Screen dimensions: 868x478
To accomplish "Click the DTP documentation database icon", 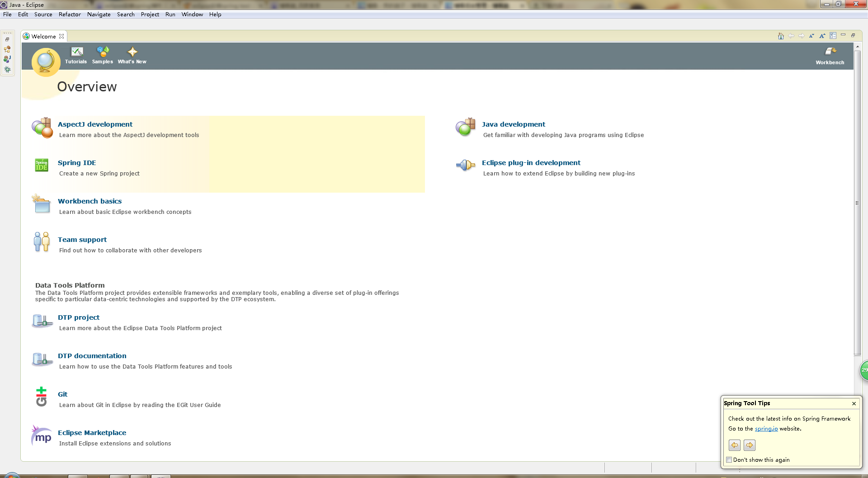I will [x=42, y=359].
